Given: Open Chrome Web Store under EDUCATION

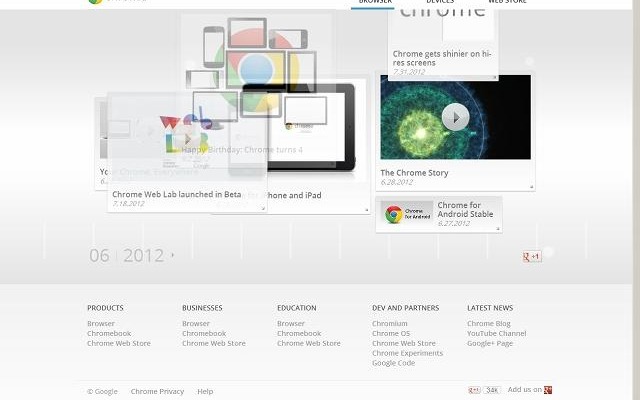Looking at the screenshot, I should pos(309,343).
